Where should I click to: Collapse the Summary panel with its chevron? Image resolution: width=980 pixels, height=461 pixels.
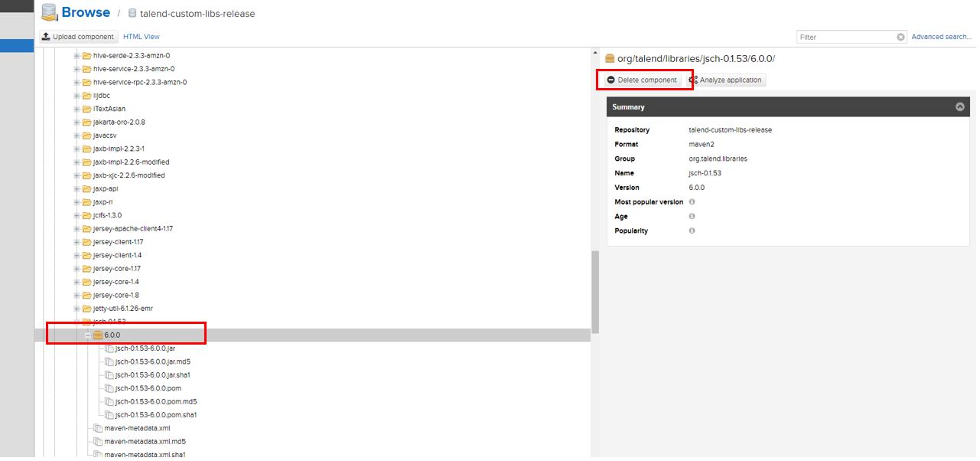[x=961, y=106]
